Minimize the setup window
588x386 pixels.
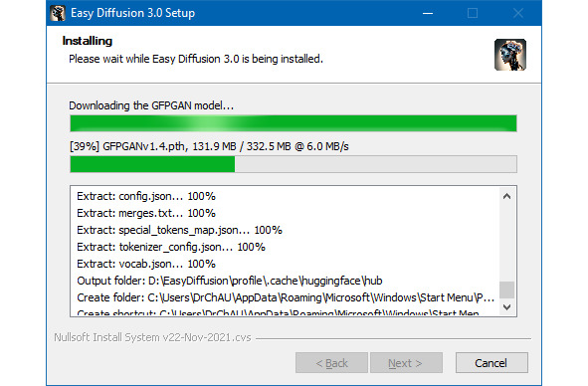point(428,13)
